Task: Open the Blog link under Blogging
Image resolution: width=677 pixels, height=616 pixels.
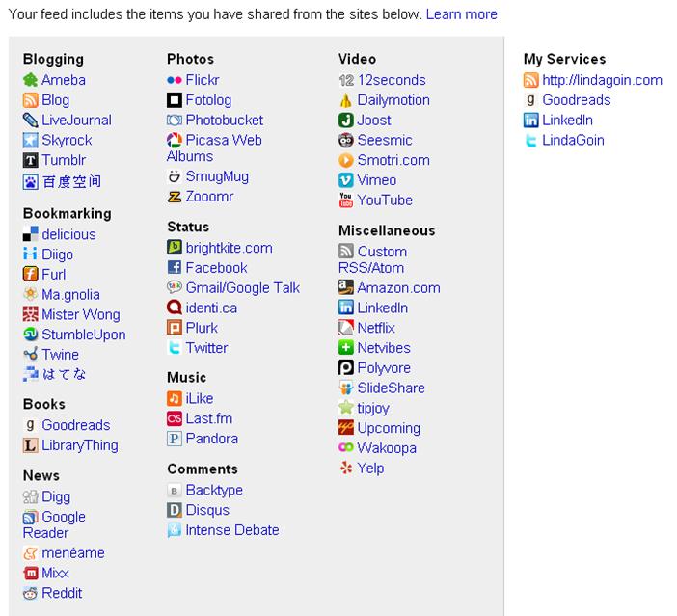Action: [55, 100]
